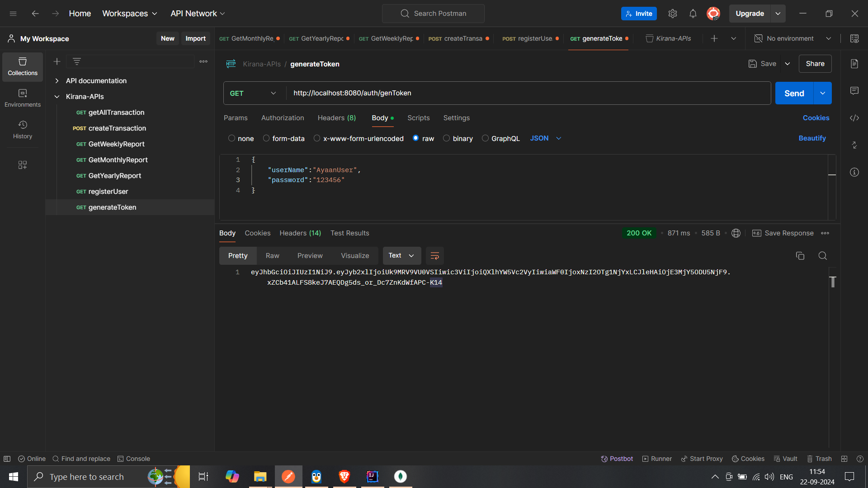The width and height of the screenshot is (868, 488).
Task: Open the user avatar menu
Action: point(713,14)
